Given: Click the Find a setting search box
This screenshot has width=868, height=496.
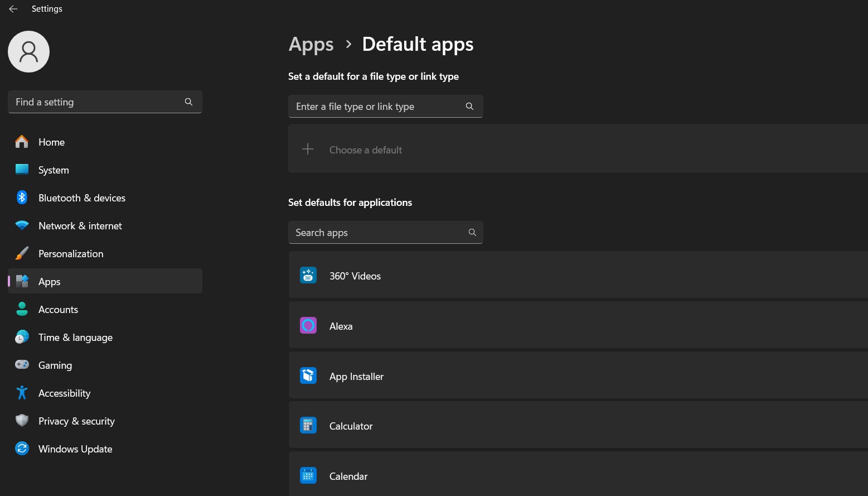Looking at the screenshot, I should 95,102.
